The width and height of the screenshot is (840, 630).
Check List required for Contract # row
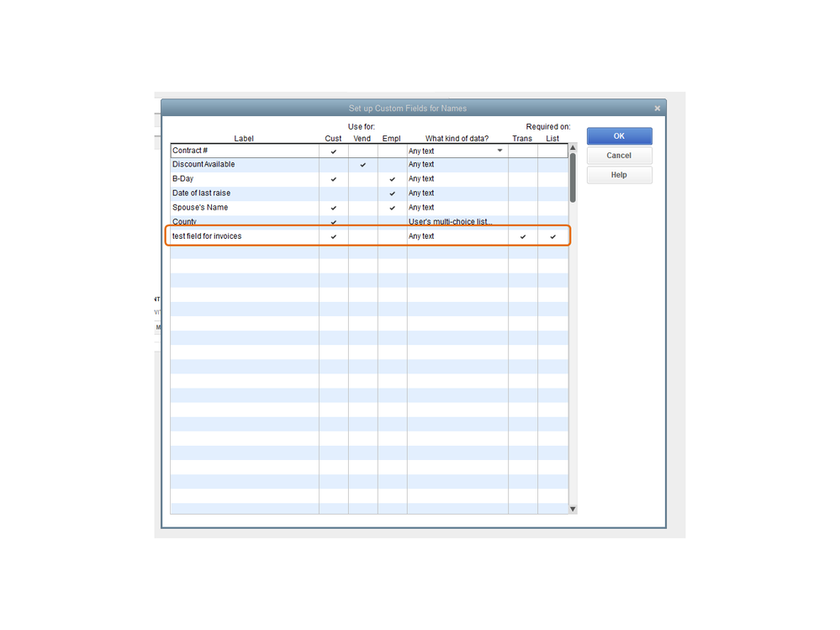point(553,151)
